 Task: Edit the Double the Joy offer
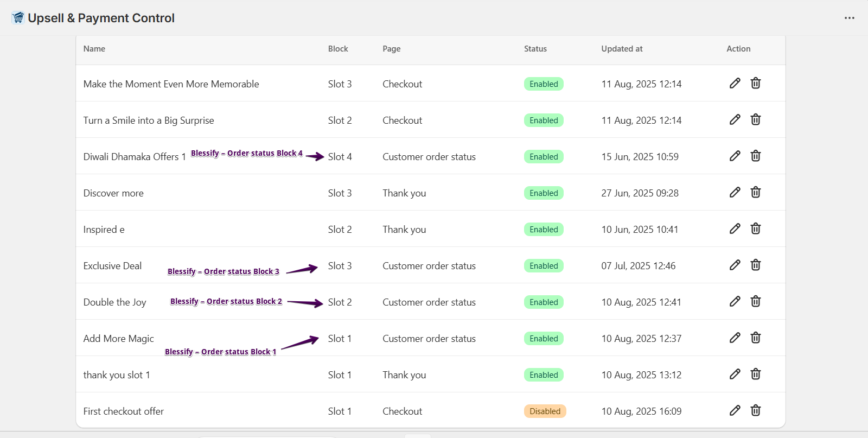click(735, 301)
